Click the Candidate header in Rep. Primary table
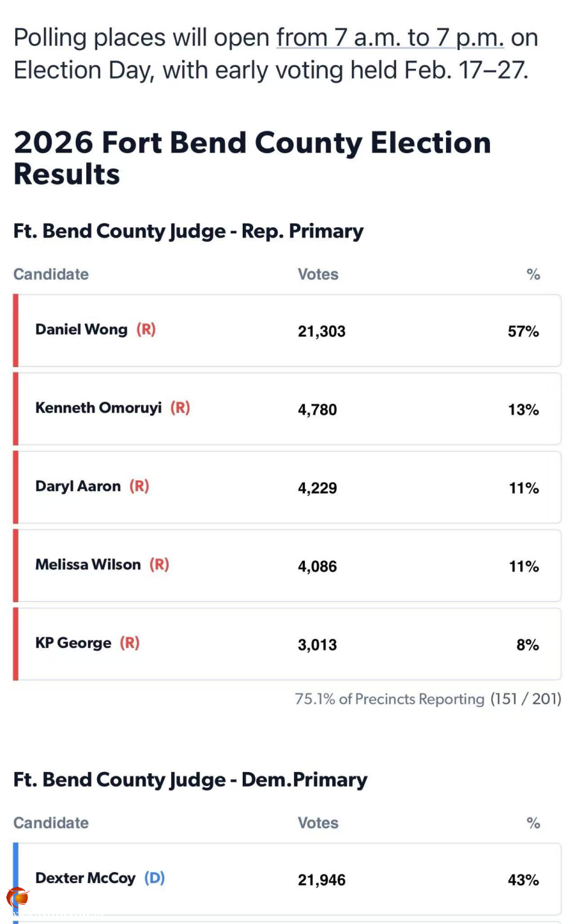 51,275
